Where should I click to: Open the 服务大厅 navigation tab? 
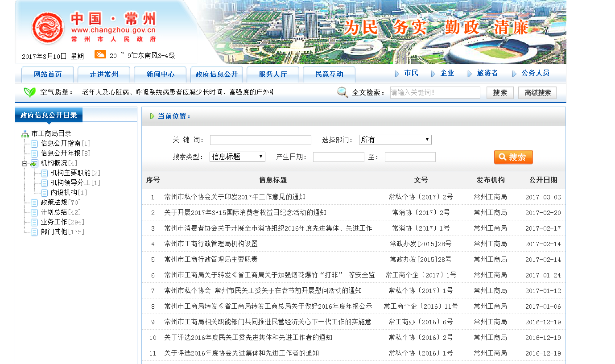point(272,74)
